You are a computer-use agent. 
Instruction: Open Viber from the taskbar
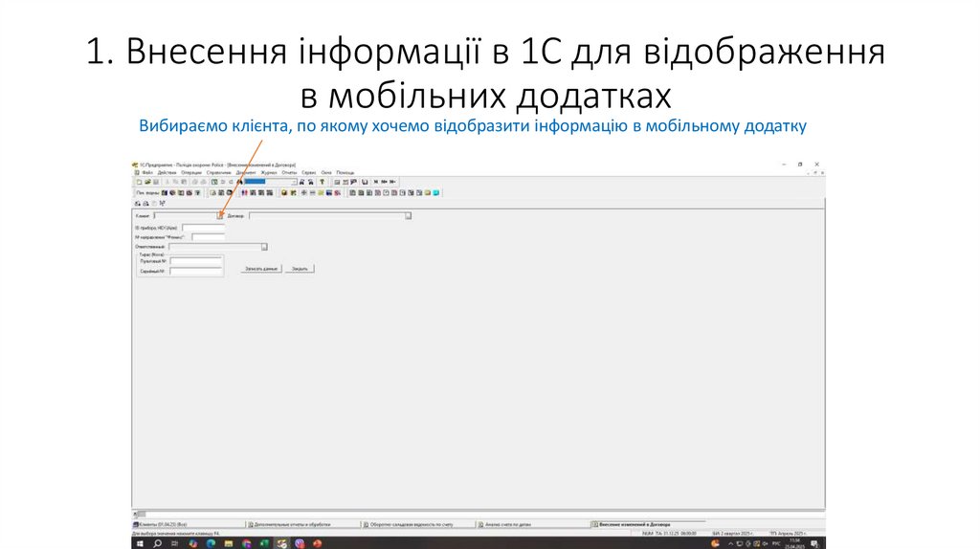coord(300,544)
